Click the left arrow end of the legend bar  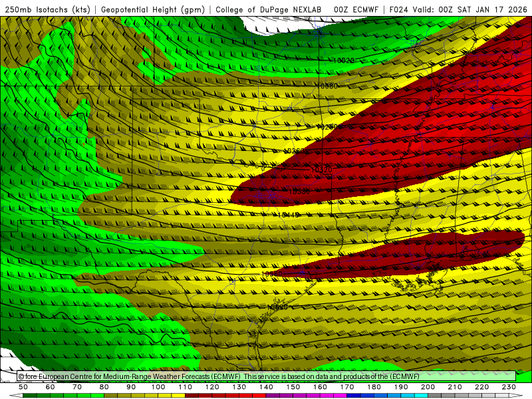(x=15, y=396)
